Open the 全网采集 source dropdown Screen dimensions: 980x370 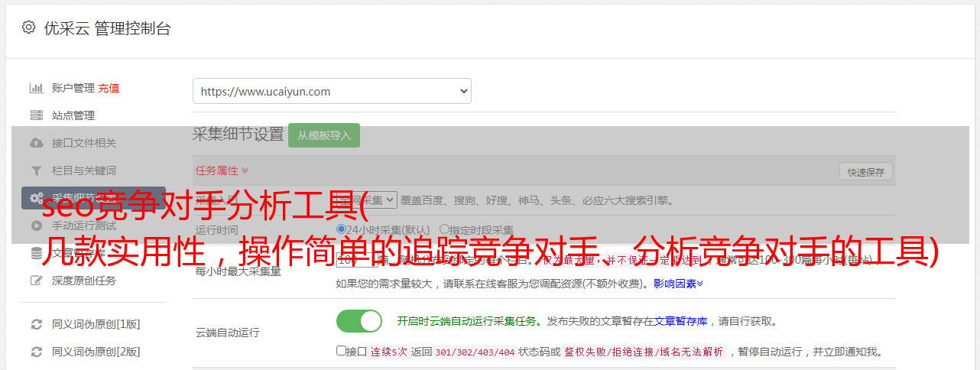coord(367,200)
